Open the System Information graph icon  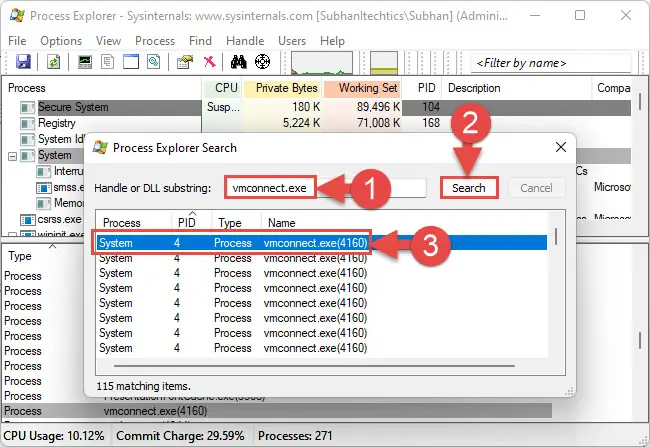coord(85,62)
